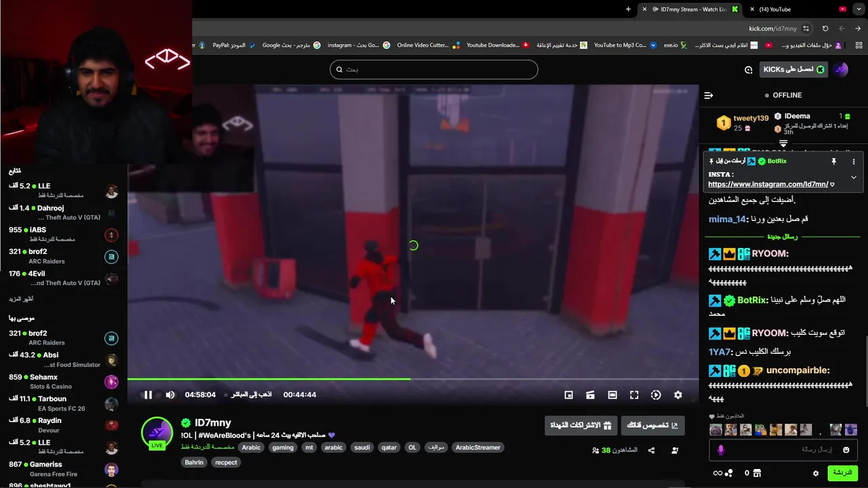Click the 'qatar' tag
This screenshot has height=488, width=868.
[389, 447]
